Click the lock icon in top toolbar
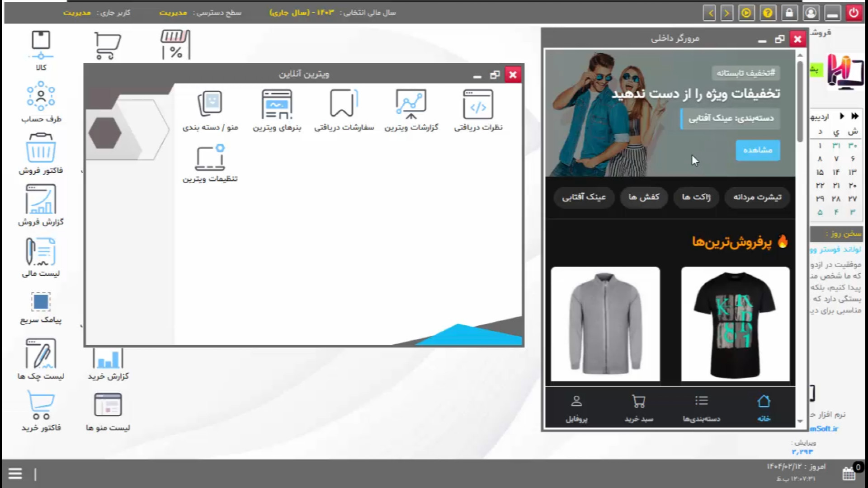Image resolution: width=868 pixels, height=488 pixels. tap(789, 13)
